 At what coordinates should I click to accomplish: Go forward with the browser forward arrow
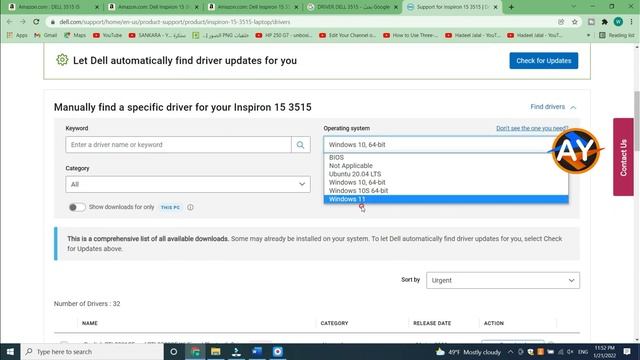[x=22, y=22]
